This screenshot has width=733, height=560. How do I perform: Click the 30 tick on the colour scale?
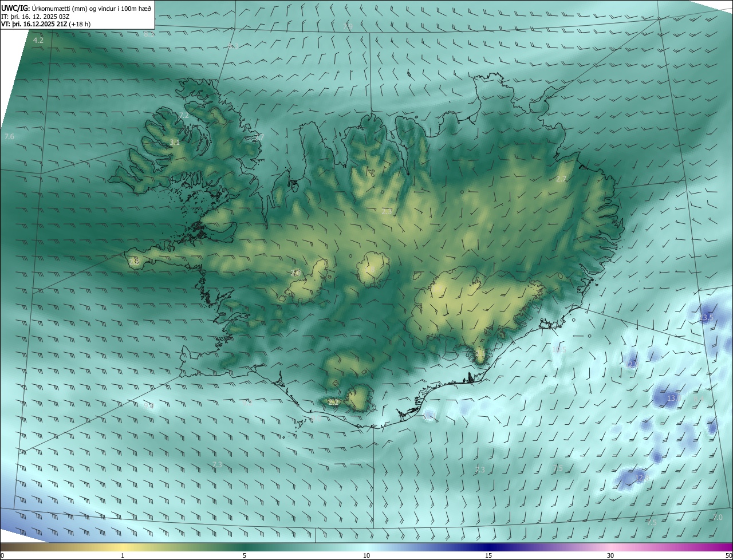click(x=610, y=556)
